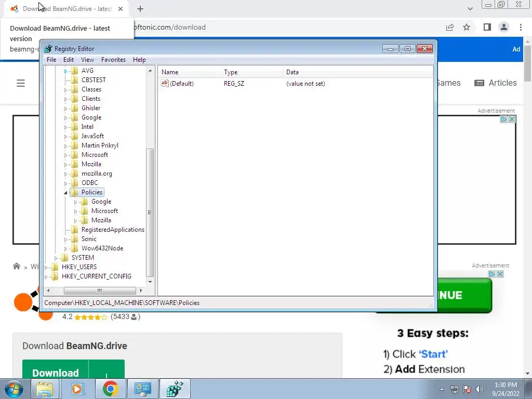Select the mozilla.org key
The width and height of the screenshot is (532, 399).
click(97, 174)
